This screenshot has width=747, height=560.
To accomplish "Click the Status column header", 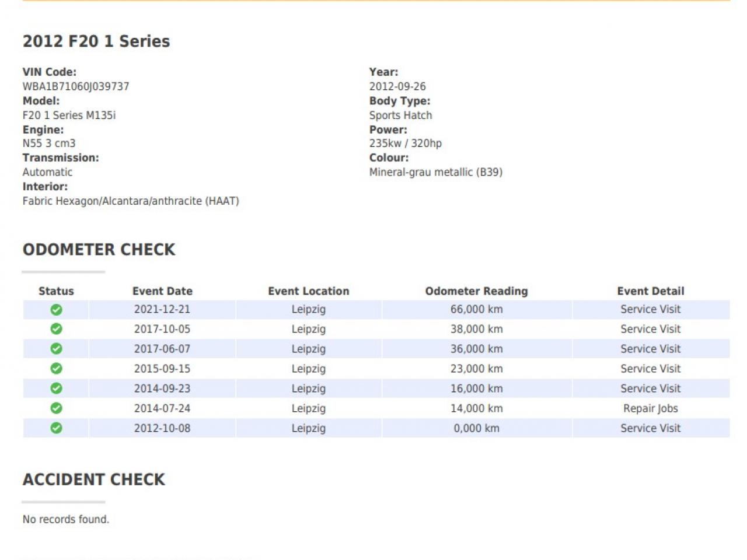I will click(56, 291).
